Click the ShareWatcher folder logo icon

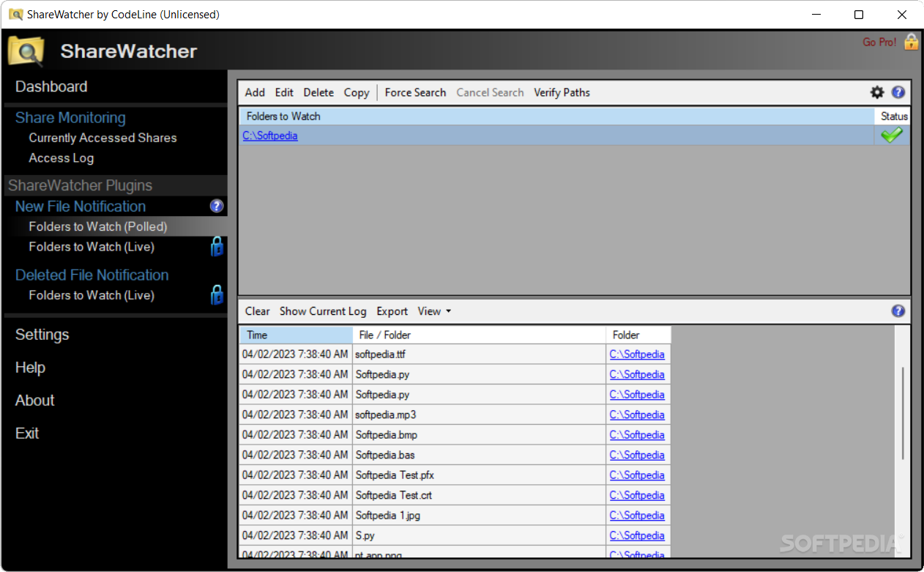pos(26,51)
